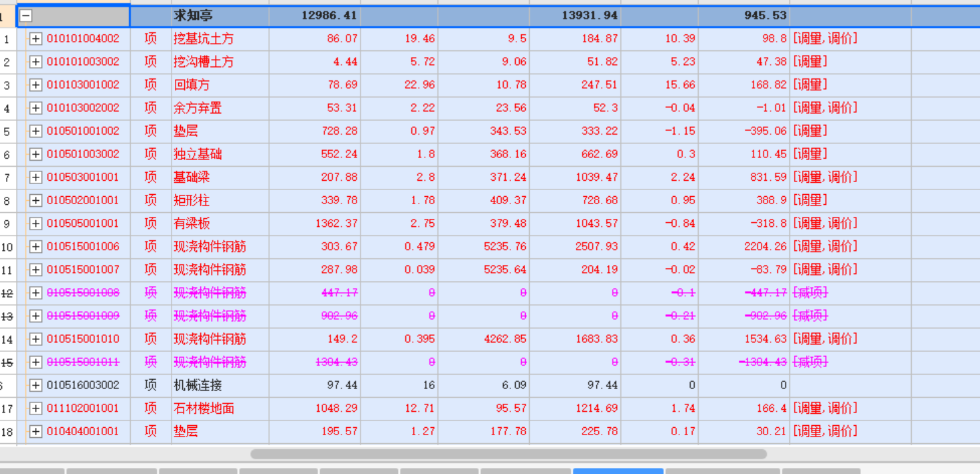The height and width of the screenshot is (474, 980).
Task: Expand item 011102001001 石材楼地面
Action: (x=36, y=408)
